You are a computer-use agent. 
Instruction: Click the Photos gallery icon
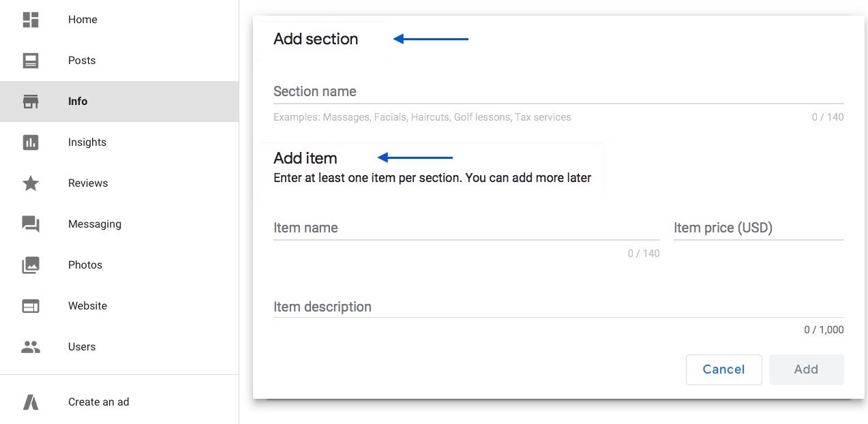31,265
